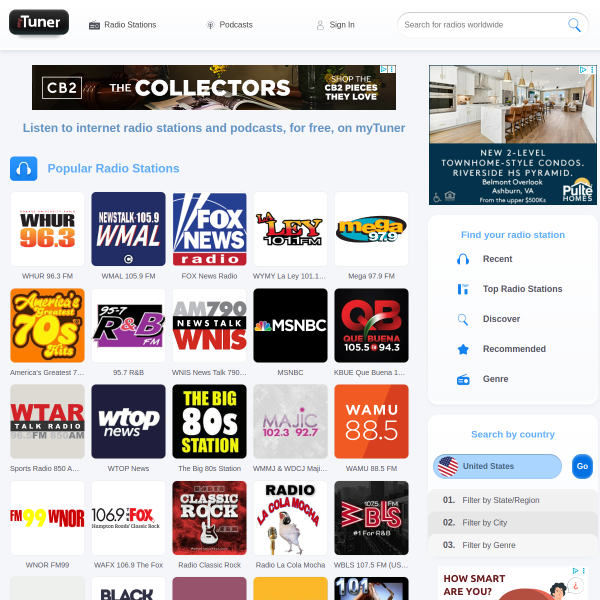
Task: Click 'WAMU 88.5 FM' station name text
Action: [x=372, y=469]
